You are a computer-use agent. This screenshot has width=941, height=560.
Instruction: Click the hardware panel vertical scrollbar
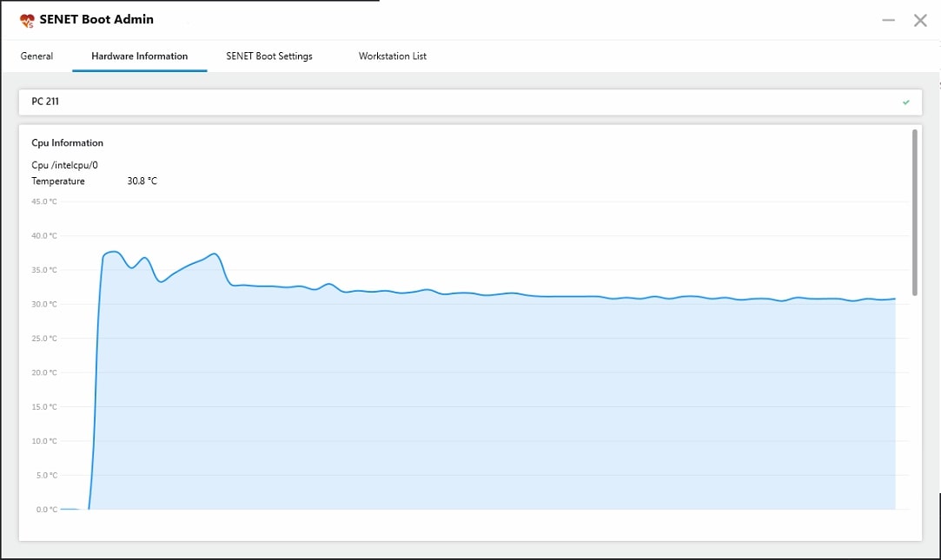click(915, 212)
